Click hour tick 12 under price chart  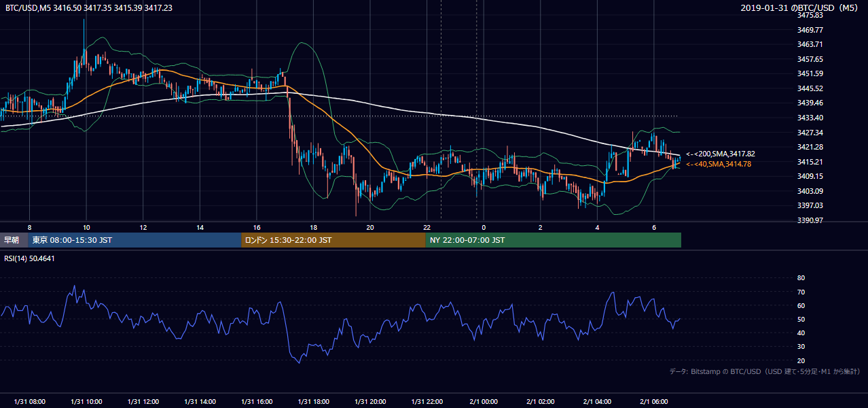tap(143, 227)
